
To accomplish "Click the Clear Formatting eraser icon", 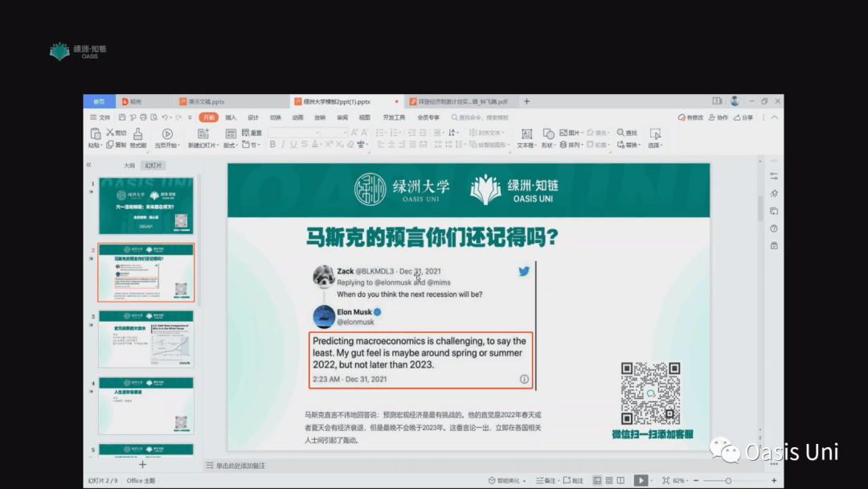I will pyautogui.click(x=350, y=145).
